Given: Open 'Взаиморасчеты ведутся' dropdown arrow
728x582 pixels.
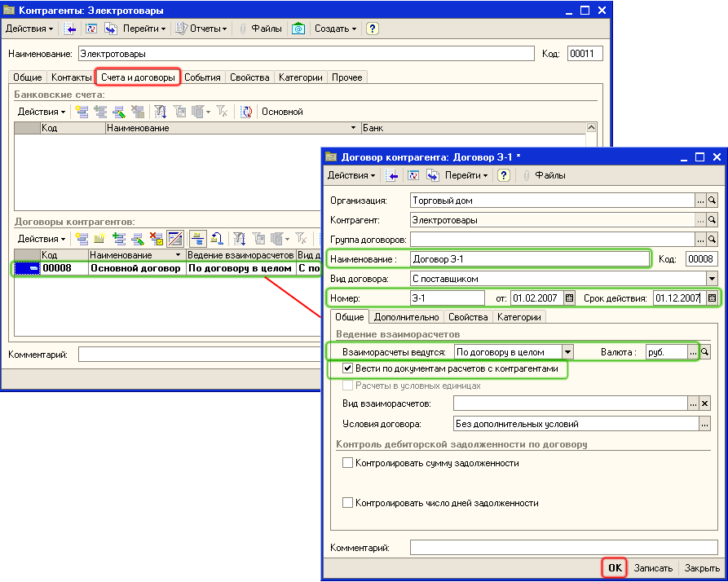Looking at the screenshot, I should click(x=568, y=352).
